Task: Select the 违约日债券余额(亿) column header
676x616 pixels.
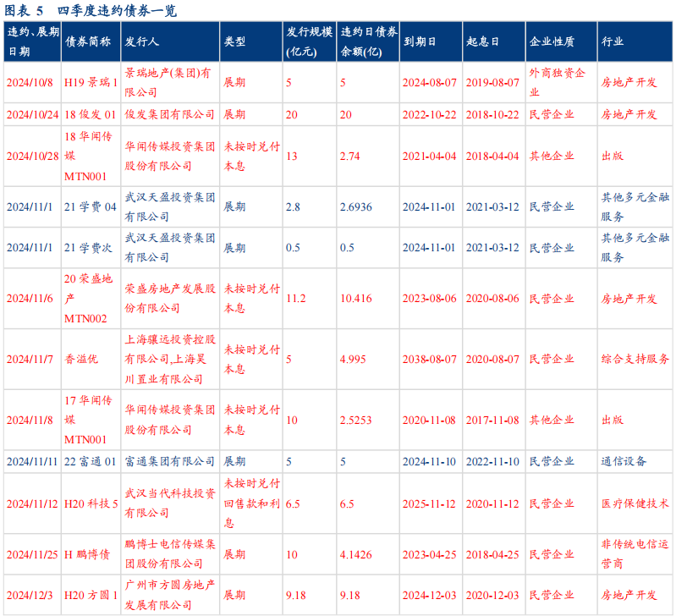Action: [x=368, y=41]
